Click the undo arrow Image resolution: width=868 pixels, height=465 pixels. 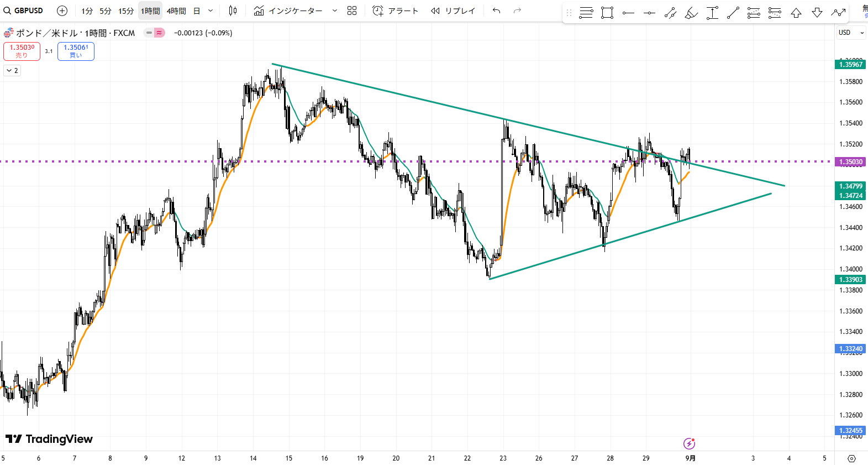[497, 11]
